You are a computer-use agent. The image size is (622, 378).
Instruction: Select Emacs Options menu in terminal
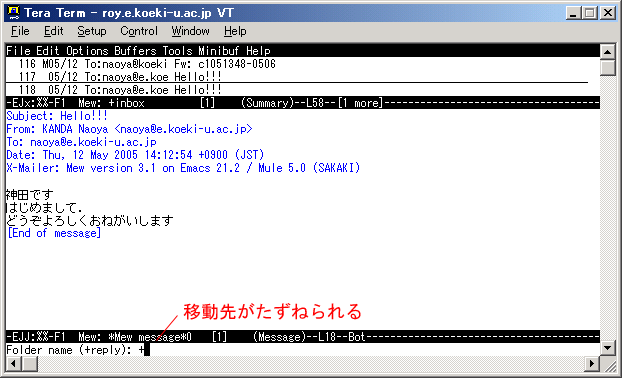click(x=87, y=51)
